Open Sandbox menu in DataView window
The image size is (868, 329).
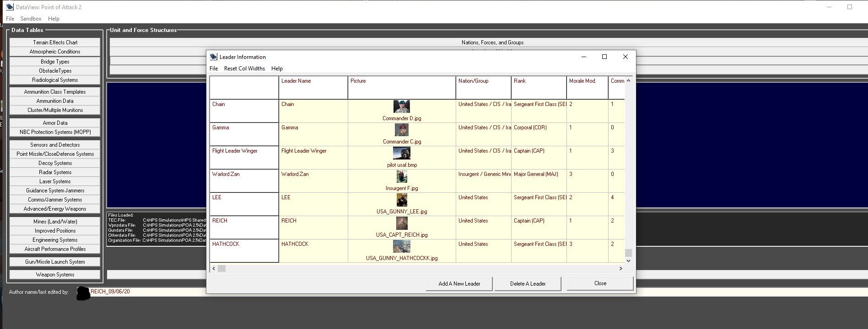click(x=31, y=19)
